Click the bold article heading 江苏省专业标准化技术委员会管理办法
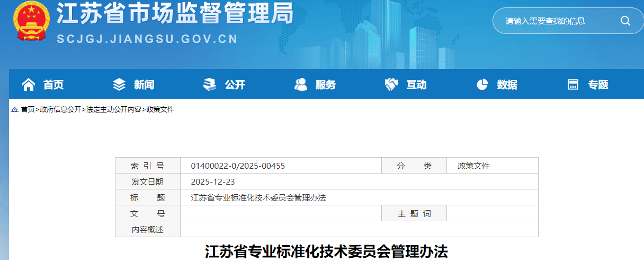Viewport: 644px width, 260px height. coord(327,252)
